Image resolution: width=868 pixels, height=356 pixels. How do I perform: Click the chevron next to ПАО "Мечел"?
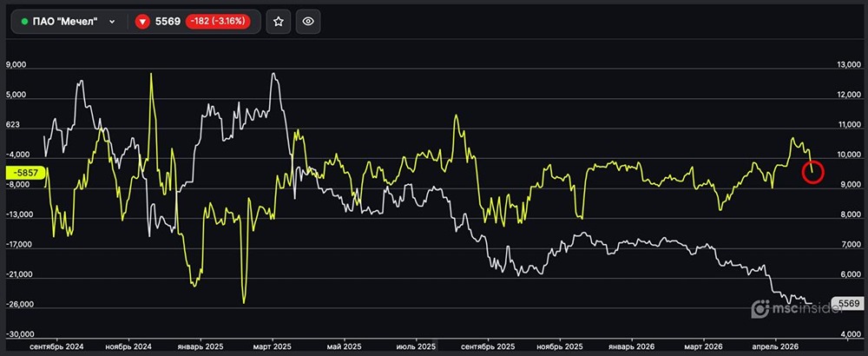tap(112, 22)
